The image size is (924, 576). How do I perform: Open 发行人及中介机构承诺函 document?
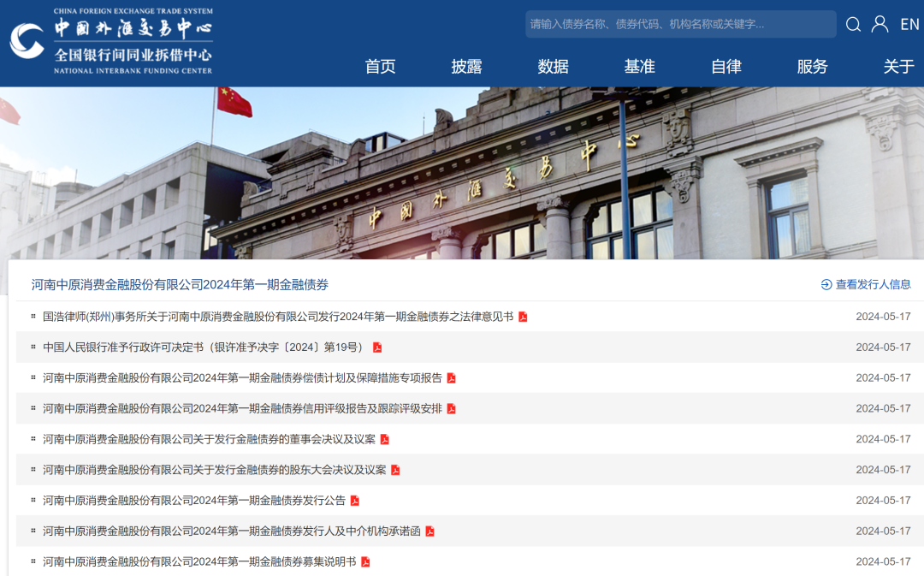click(232, 531)
